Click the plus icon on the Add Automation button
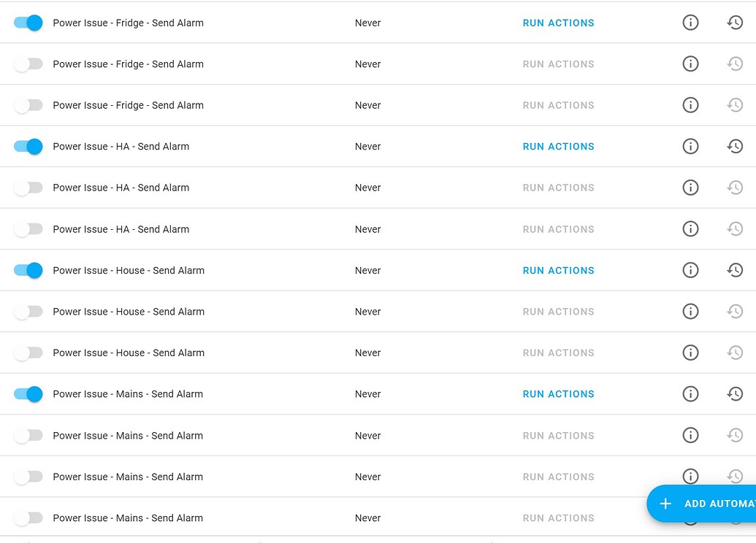Viewport: 756px width, 543px height. click(665, 504)
